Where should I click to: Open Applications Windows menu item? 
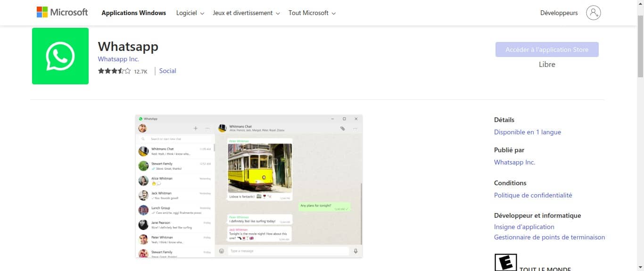click(134, 13)
